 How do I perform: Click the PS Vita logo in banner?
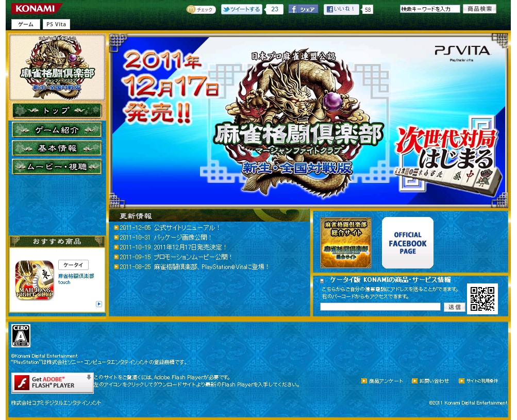pyautogui.click(x=462, y=53)
